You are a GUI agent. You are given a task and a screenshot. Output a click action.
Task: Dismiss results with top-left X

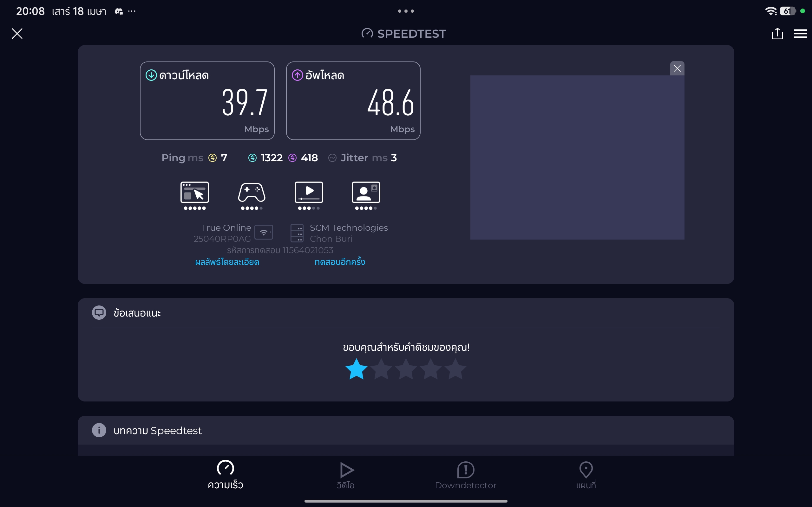click(17, 34)
